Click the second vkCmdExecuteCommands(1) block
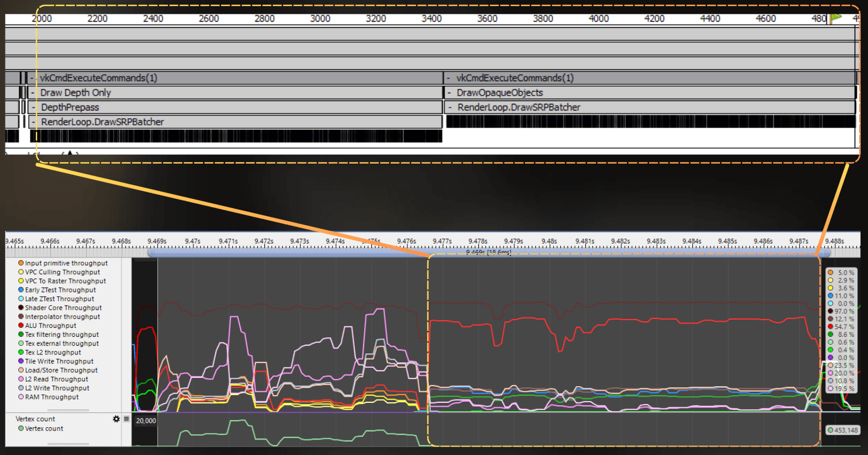Viewport: 868px width, 455px height. [650, 78]
